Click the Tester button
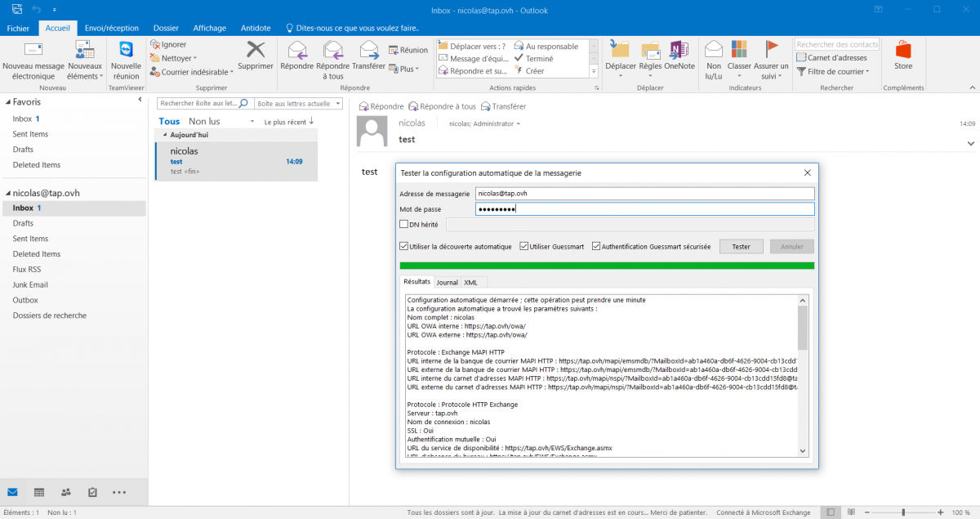The height and width of the screenshot is (519, 980). click(x=741, y=246)
